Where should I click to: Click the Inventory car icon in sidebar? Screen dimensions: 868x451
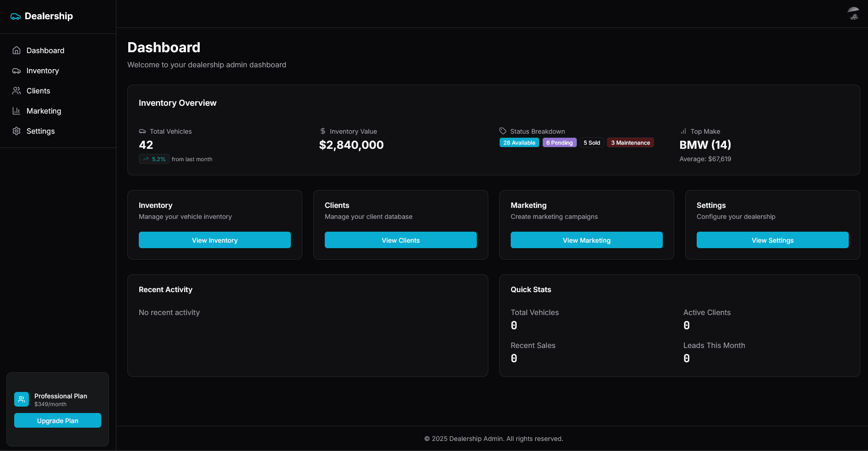(x=16, y=71)
